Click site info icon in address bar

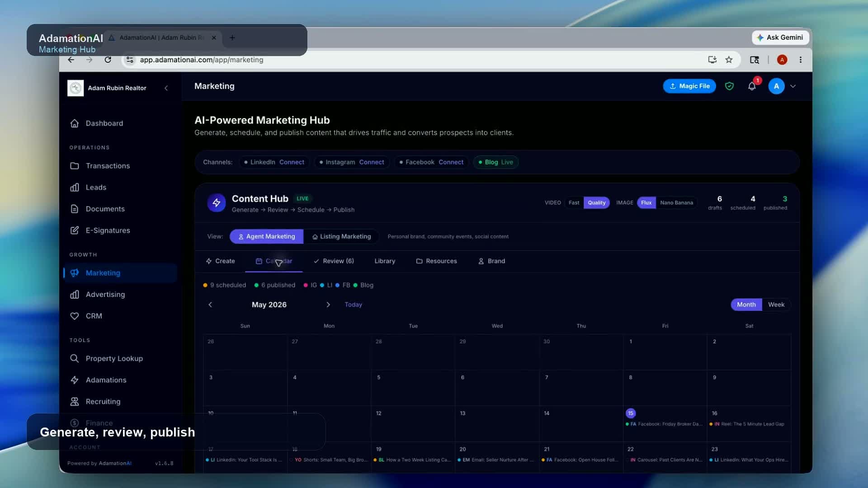coord(130,60)
